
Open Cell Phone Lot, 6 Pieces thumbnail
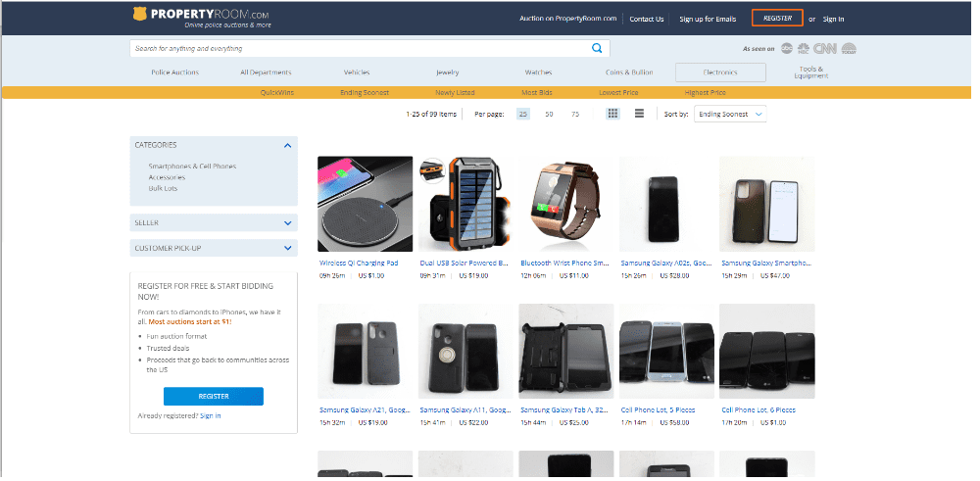pos(767,351)
